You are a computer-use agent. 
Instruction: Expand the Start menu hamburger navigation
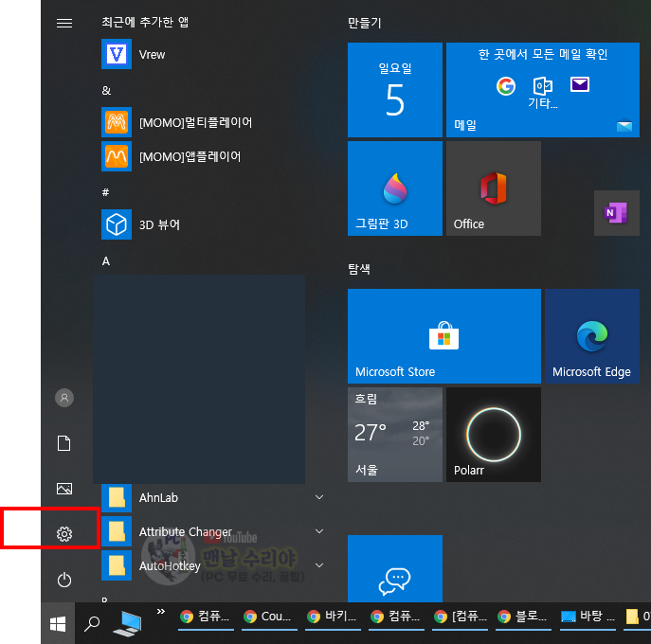64,23
